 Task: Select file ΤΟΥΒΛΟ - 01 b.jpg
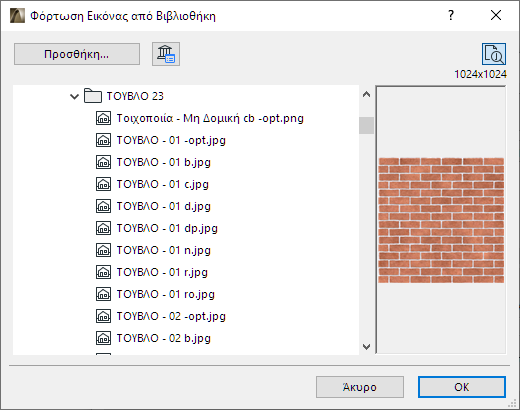[x=164, y=162]
